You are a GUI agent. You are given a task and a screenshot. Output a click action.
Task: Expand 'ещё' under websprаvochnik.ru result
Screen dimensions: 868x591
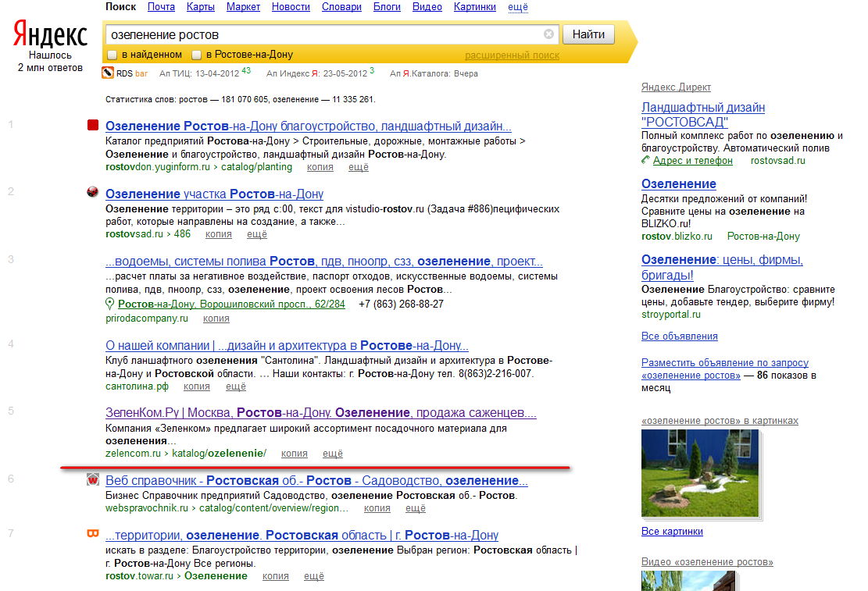point(416,508)
